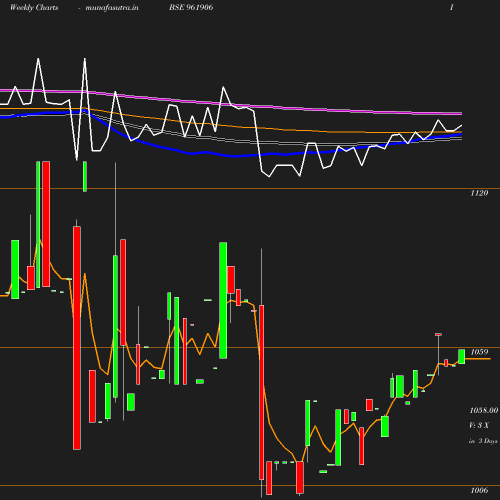Click the 1058.00 closing price value
Image resolution: width=500 pixels, height=500 pixels.
tap(484, 410)
